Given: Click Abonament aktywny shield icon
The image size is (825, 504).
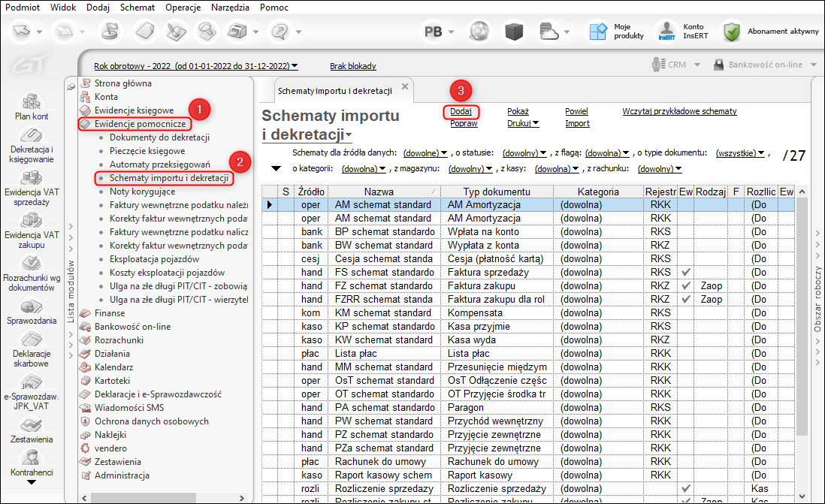Looking at the screenshot, I should click(x=731, y=32).
